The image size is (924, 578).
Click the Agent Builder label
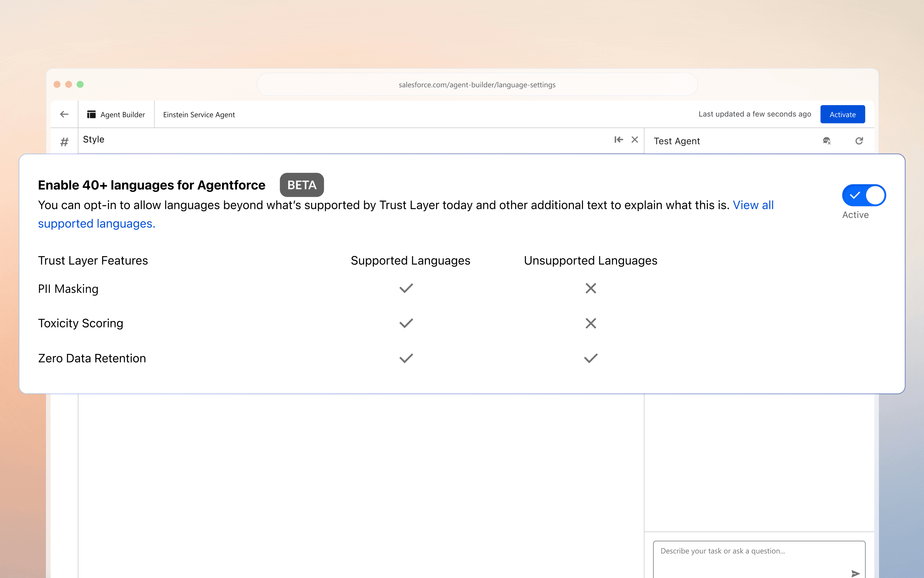[x=122, y=114]
